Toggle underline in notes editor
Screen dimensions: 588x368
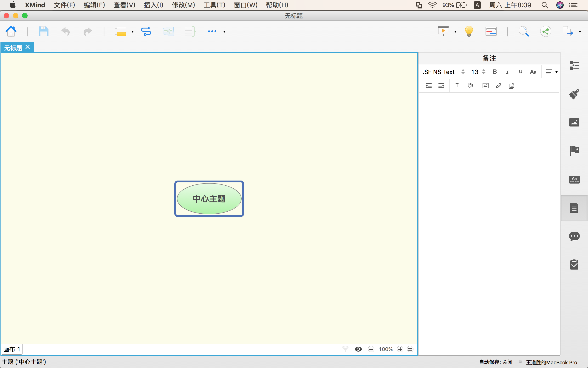520,72
